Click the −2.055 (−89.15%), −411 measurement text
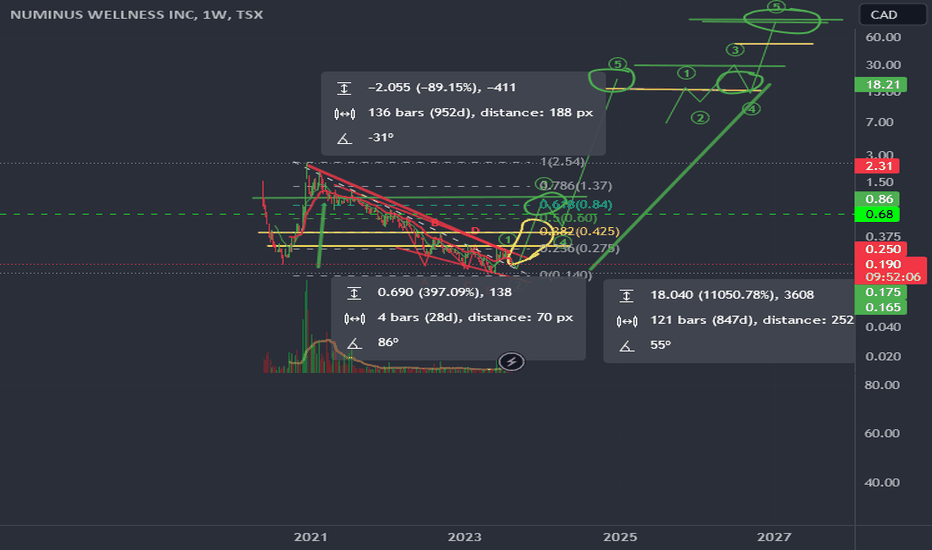932x550 pixels. pos(442,87)
